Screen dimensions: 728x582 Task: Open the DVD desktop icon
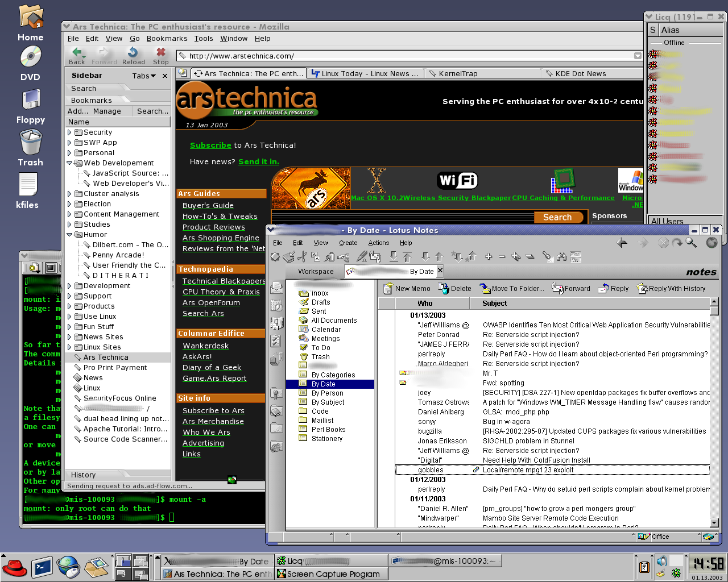(x=31, y=57)
